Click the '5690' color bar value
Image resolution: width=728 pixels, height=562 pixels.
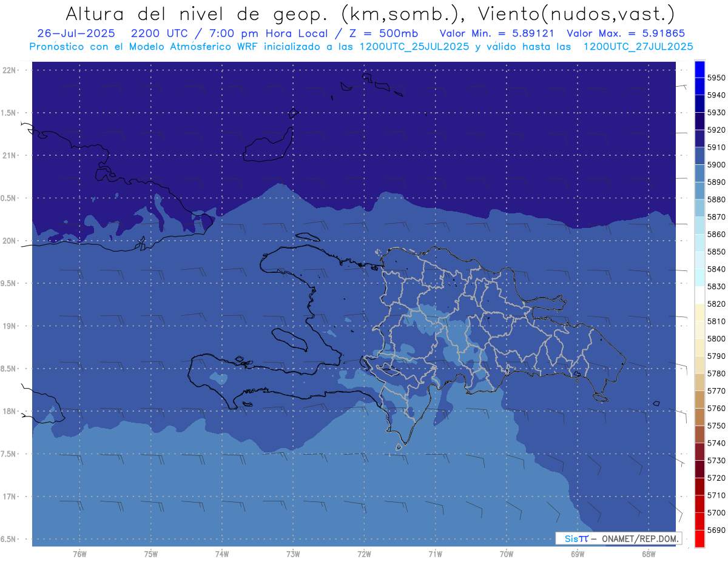[716, 530]
